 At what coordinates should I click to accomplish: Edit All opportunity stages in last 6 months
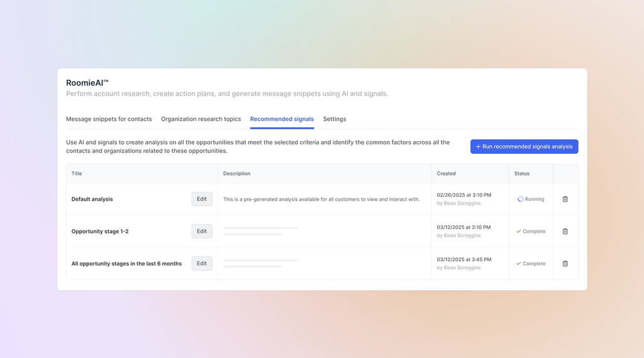pyautogui.click(x=202, y=264)
